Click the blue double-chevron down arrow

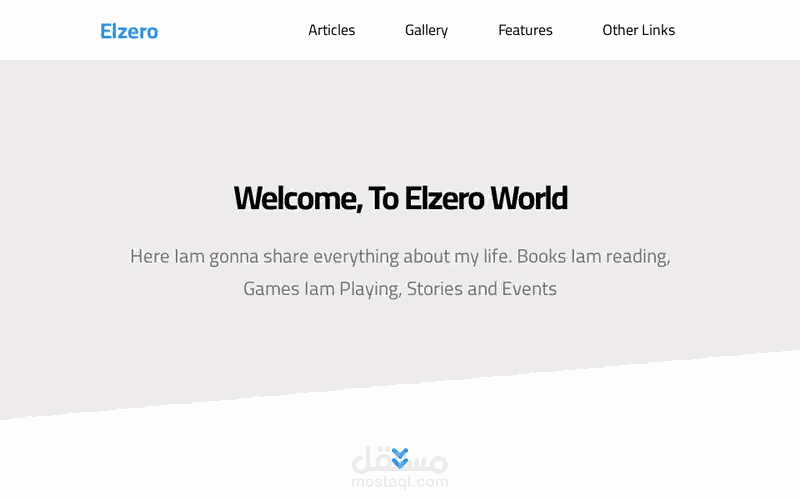400,458
